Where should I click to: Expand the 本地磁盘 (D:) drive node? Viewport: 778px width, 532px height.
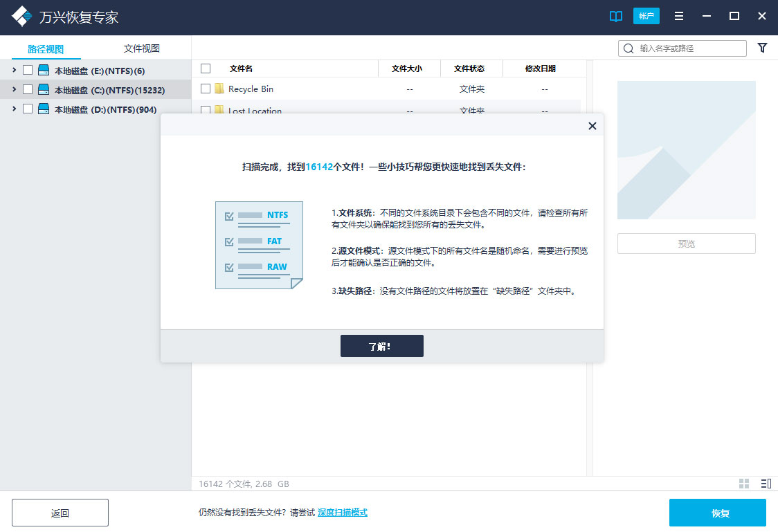point(13,109)
